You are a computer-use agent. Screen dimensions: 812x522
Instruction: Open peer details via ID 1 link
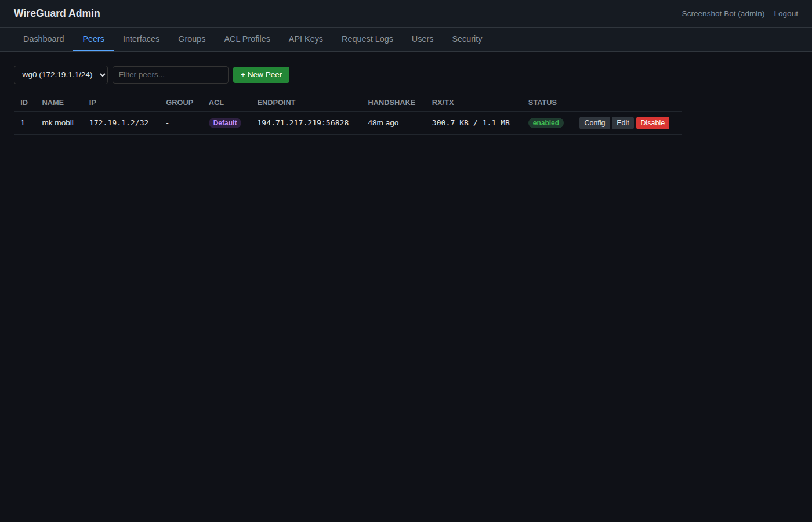coord(23,122)
